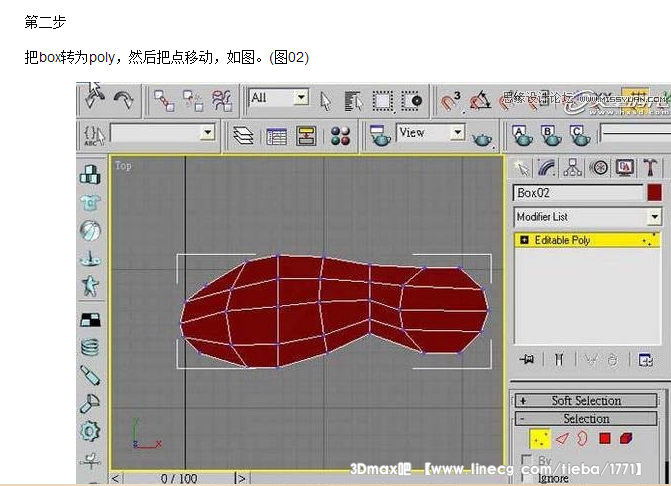The image size is (671, 486).
Task: Activate the Select and Link tool
Action: pos(164,101)
